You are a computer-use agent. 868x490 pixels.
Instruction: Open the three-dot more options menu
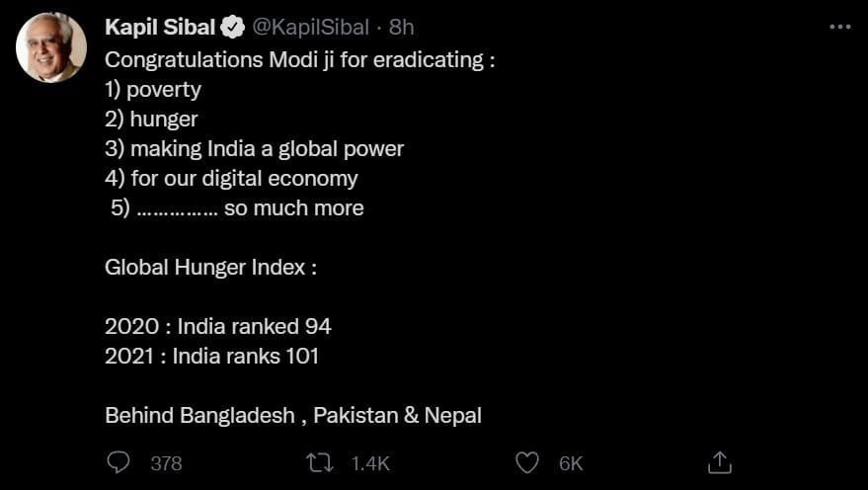click(839, 27)
